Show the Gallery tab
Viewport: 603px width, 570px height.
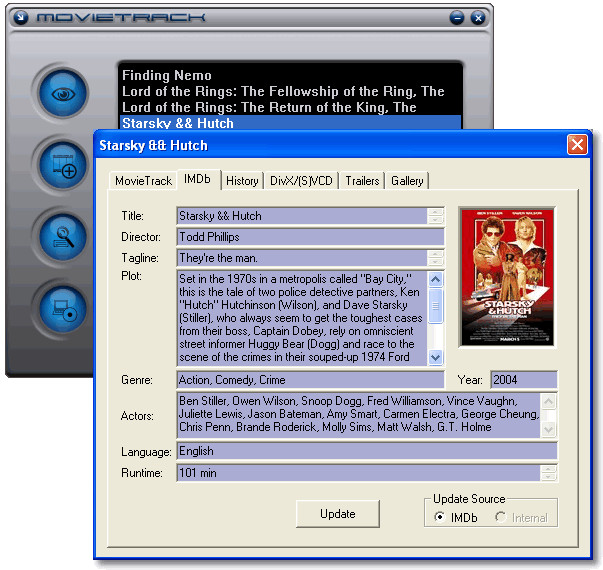(x=407, y=181)
